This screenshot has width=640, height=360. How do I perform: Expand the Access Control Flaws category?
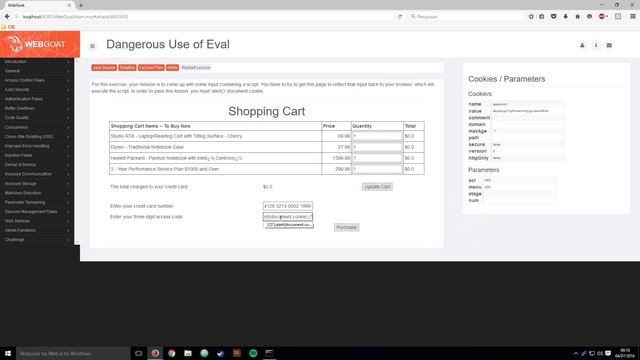coord(37,80)
